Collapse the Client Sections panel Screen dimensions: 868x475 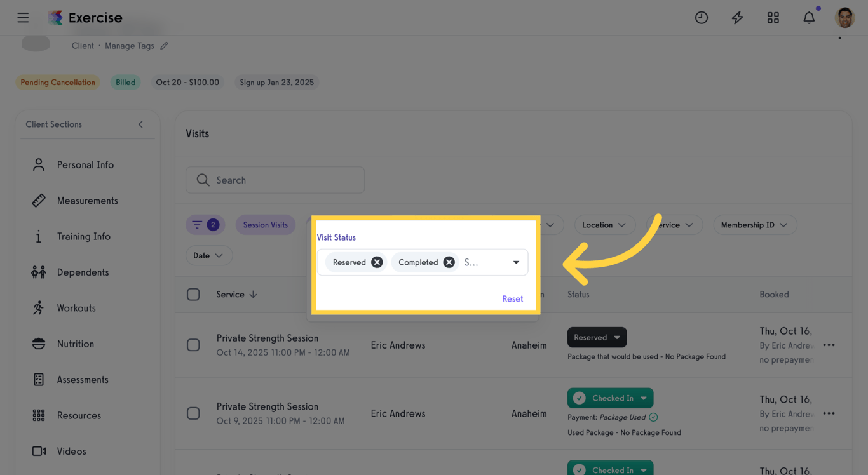tap(140, 124)
